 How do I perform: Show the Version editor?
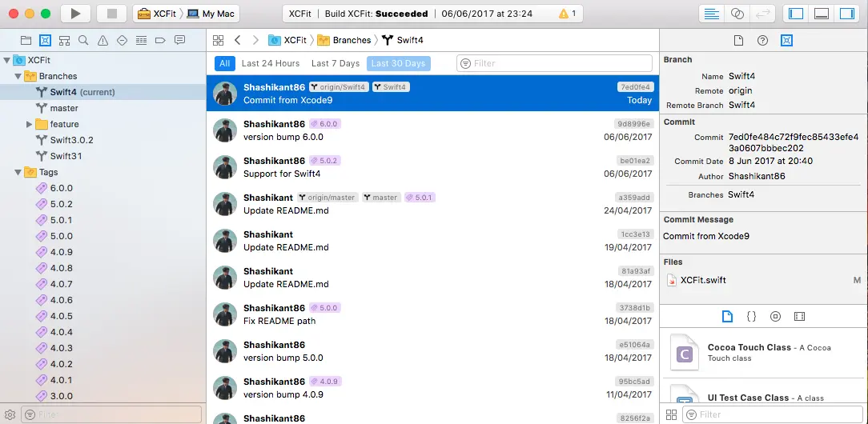tap(762, 14)
